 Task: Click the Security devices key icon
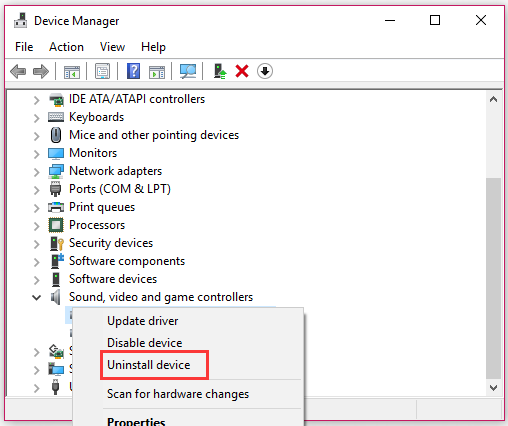56,243
